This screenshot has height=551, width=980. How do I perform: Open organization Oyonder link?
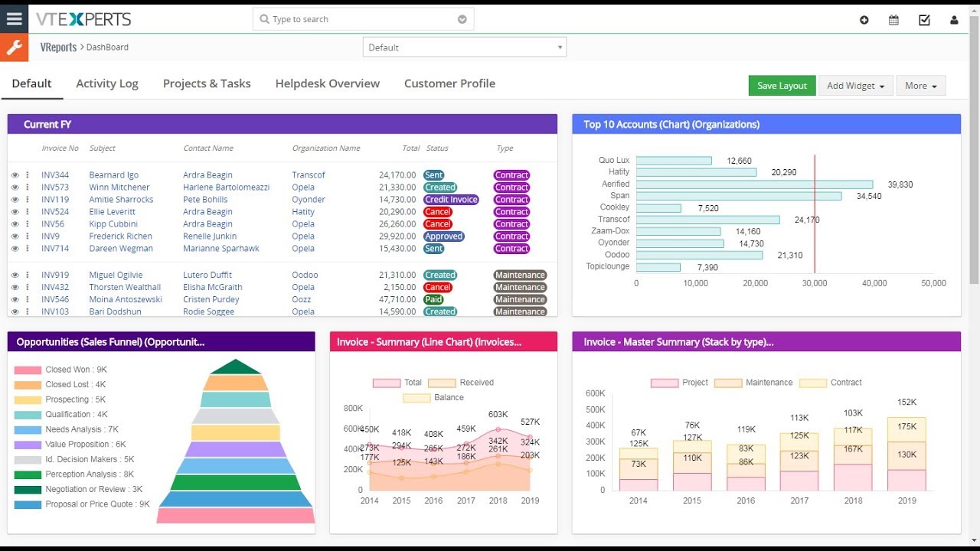(309, 200)
